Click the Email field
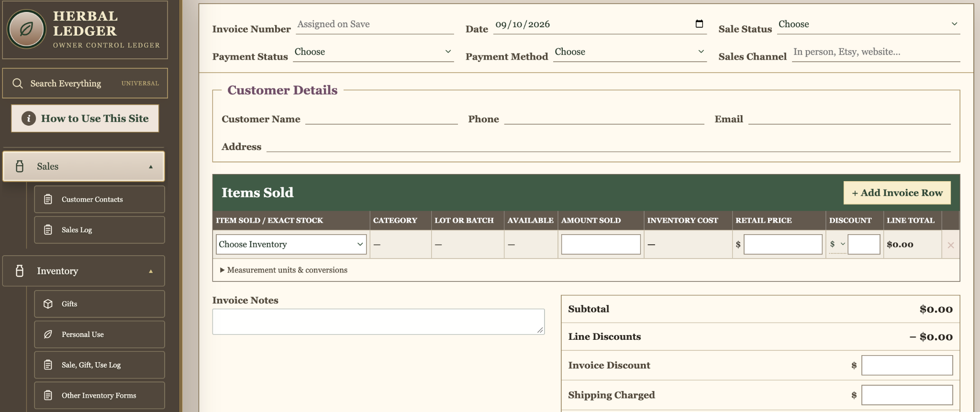The height and width of the screenshot is (412, 980). pyautogui.click(x=849, y=117)
